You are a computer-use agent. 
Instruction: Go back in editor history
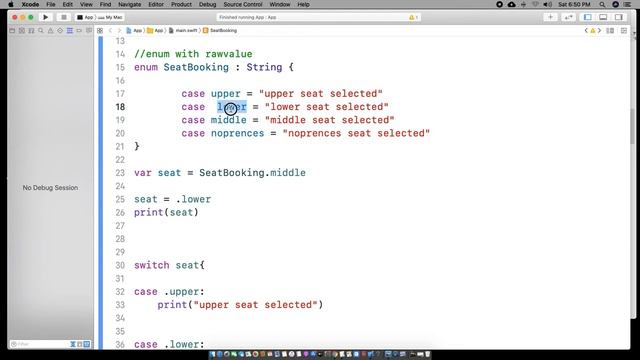[110, 31]
